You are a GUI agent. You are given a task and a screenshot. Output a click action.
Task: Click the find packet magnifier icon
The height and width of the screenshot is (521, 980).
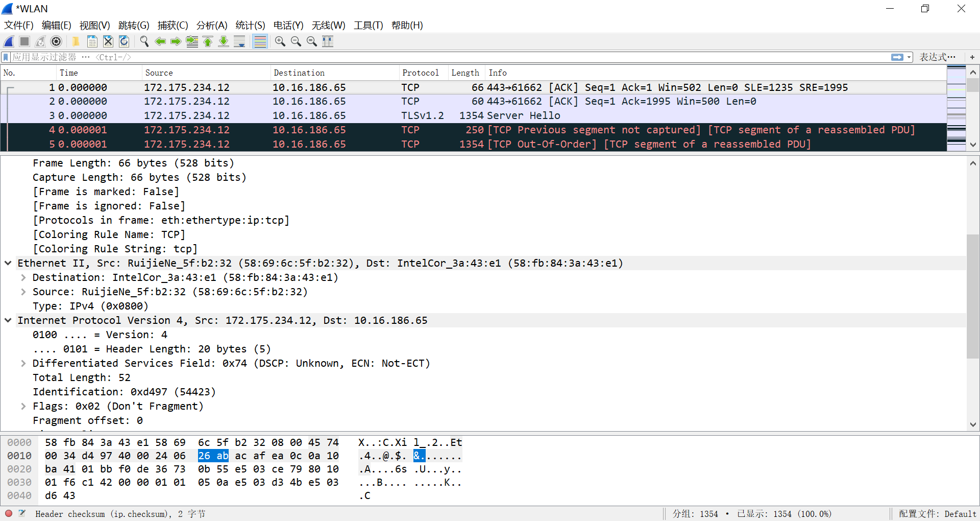coord(144,41)
